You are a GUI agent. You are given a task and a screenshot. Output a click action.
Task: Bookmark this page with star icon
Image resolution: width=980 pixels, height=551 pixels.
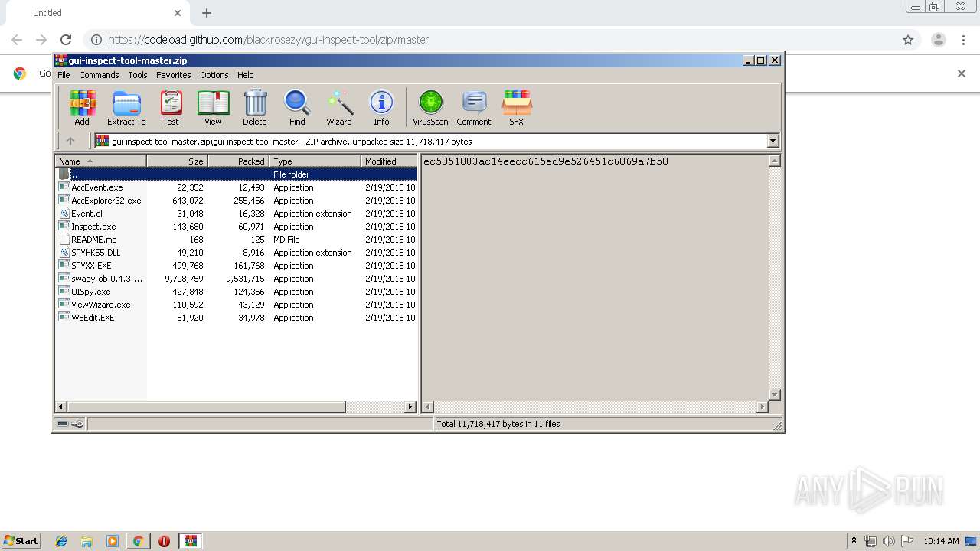pos(908,40)
